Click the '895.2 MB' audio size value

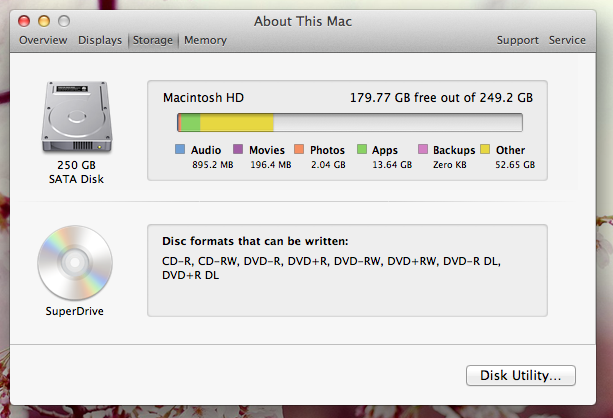click(213, 165)
